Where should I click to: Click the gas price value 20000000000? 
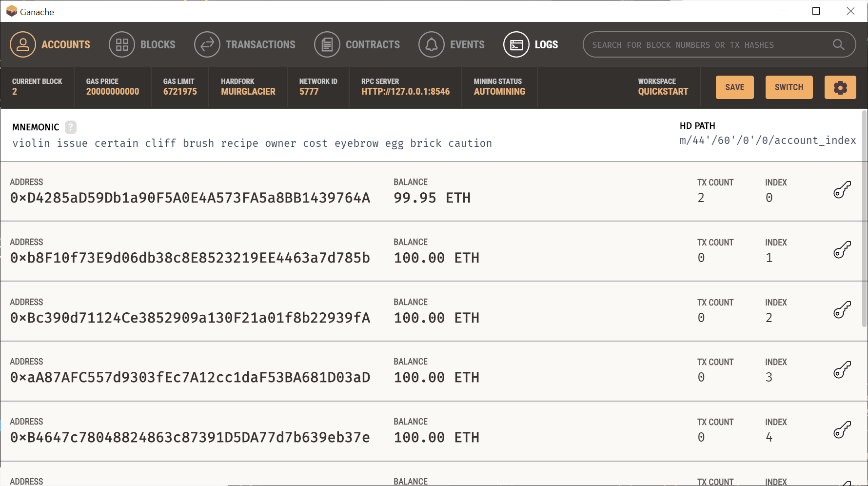(113, 92)
